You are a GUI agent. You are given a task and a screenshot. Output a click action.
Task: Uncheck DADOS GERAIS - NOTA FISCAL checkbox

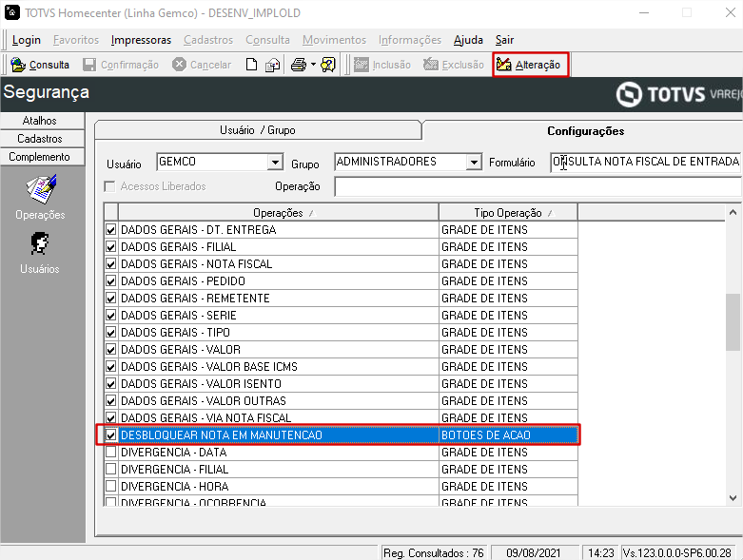click(111, 264)
